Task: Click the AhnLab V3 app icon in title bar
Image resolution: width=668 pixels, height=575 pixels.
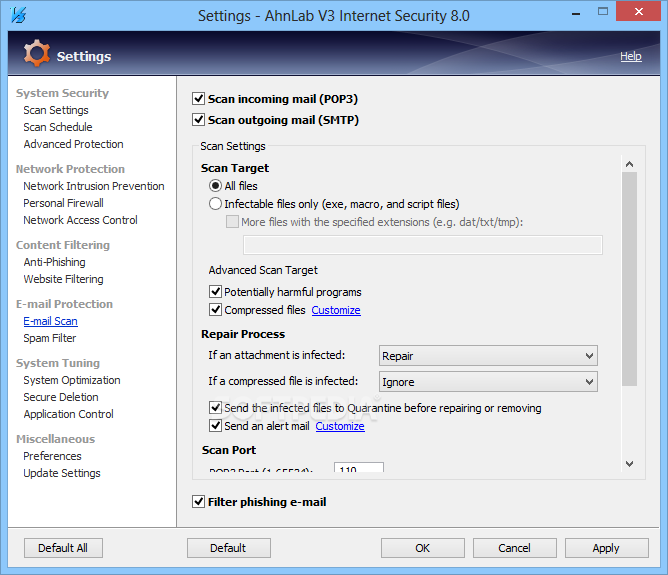Action: 18,15
